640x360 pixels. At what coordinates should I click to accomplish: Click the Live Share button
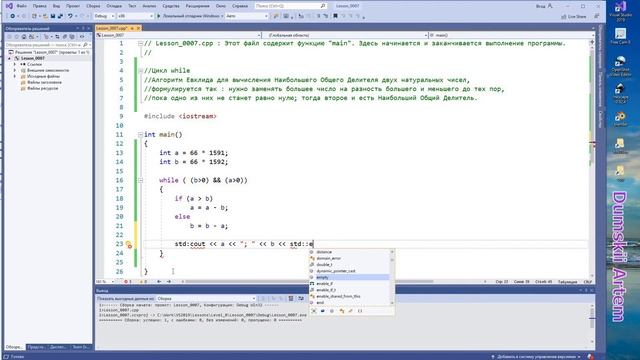tap(573, 16)
